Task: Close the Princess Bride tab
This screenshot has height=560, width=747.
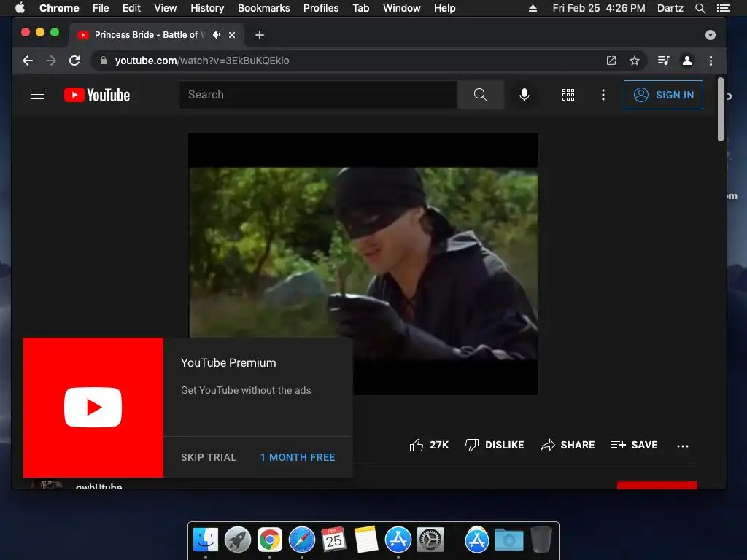Action: [232, 35]
